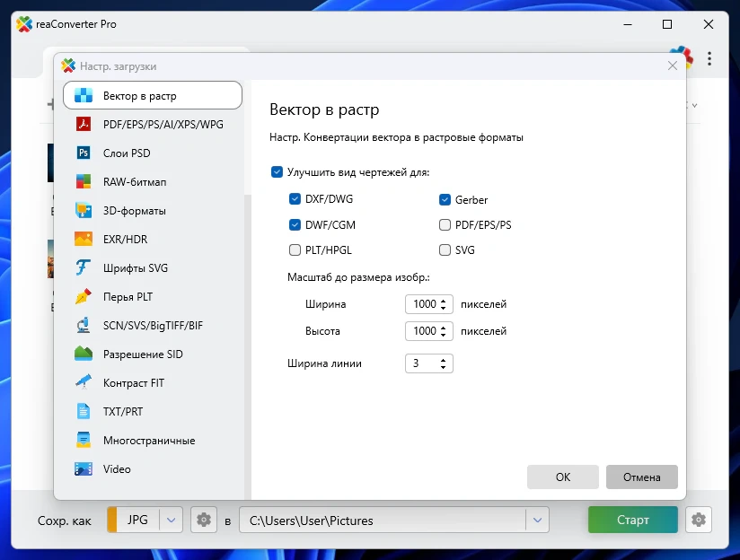Open the Шрифты SVG section
This screenshot has height=560, width=740.
click(x=153, y=268)
